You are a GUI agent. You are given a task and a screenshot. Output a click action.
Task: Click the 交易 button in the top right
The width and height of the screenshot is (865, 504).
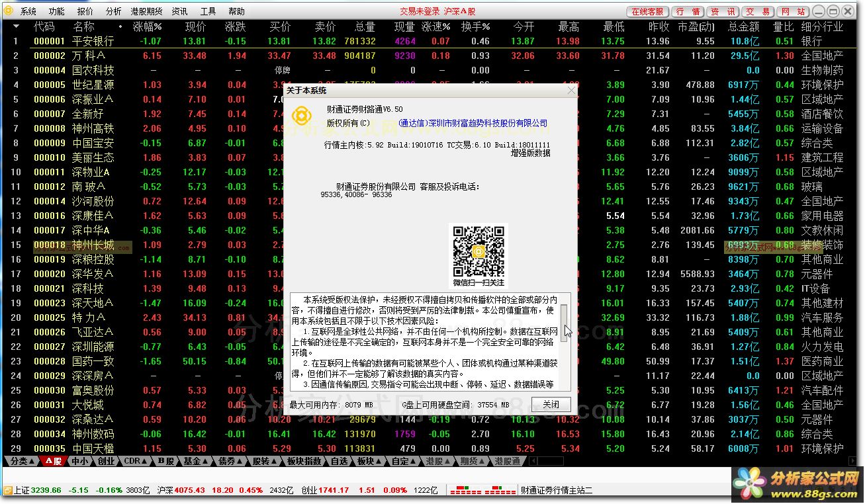click(x=758, y=12)
